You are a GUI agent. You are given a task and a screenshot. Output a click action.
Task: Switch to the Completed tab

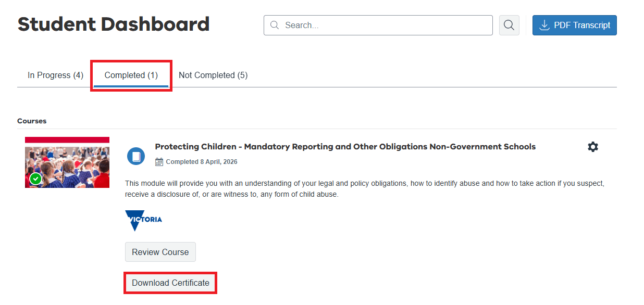point(131,75)
